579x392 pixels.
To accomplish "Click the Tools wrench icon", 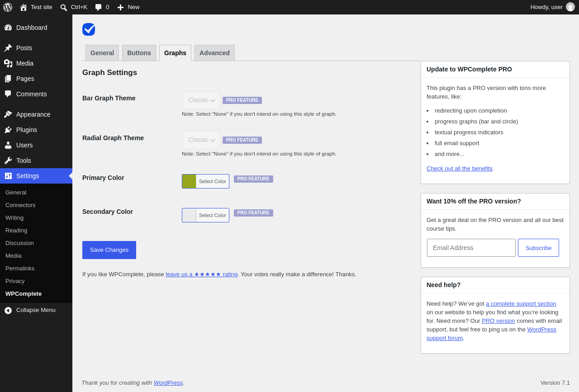I will point(8,161).
